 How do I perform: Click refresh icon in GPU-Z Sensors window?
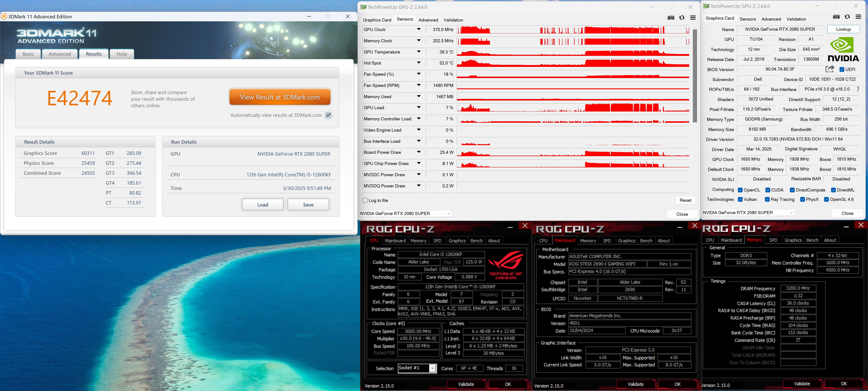[x=682, y=18]
